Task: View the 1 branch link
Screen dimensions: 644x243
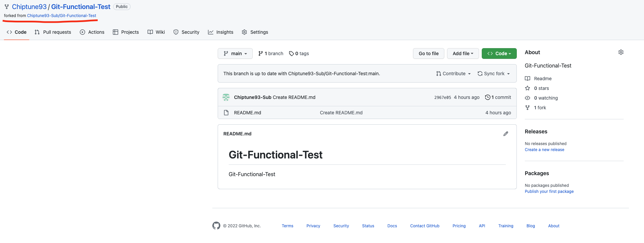Action: (271, 53)
